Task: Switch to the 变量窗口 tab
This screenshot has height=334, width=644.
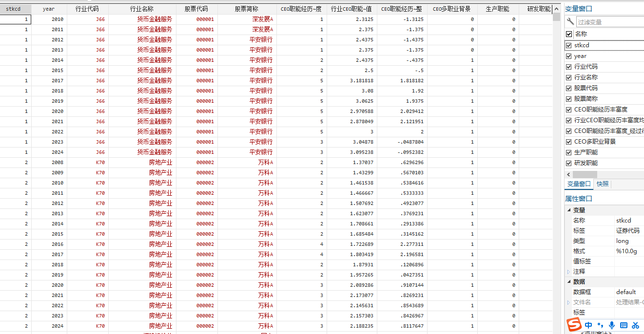Action: (579, 184)
